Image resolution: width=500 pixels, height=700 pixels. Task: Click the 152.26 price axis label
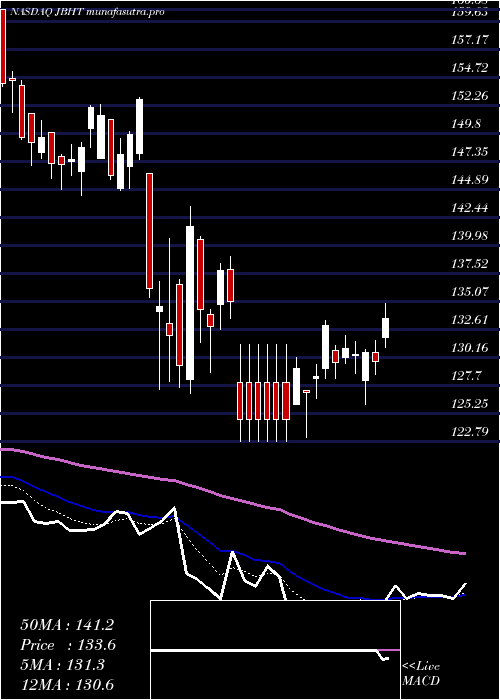[x=468, y=96]
